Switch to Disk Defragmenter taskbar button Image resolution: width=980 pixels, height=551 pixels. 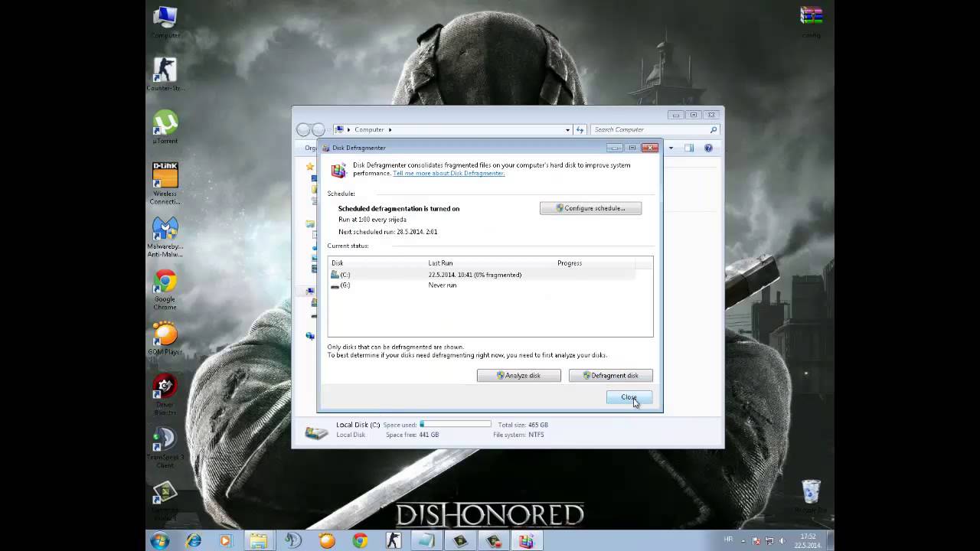(526, 541)
